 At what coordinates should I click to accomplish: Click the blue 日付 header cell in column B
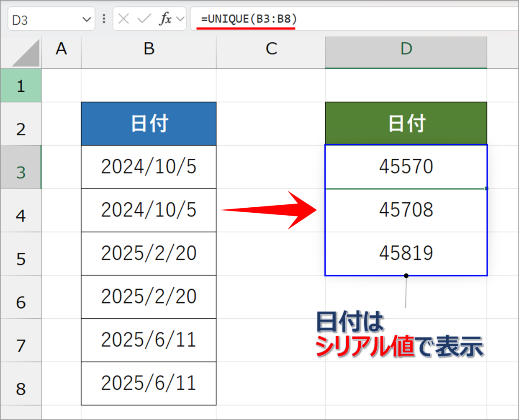click(149, 124)
